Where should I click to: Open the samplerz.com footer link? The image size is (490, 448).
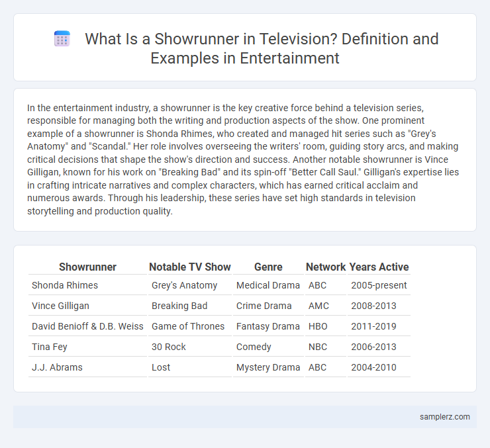coord(444,417)
